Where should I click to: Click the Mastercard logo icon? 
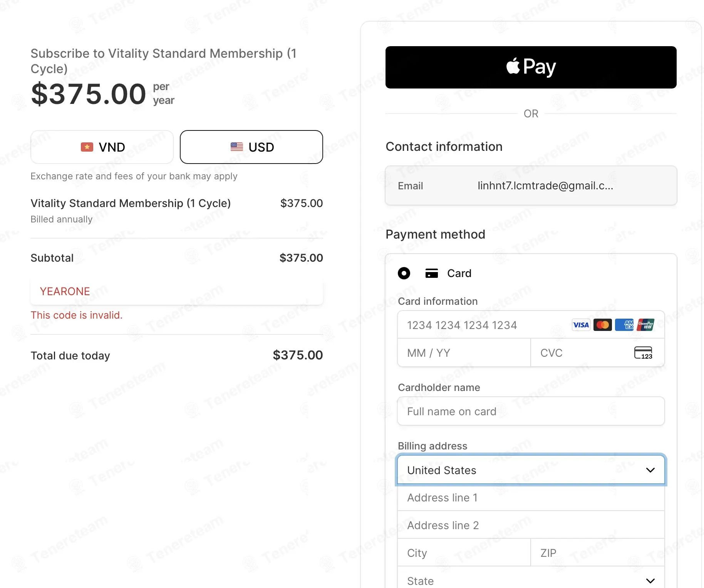click(603, 325)
